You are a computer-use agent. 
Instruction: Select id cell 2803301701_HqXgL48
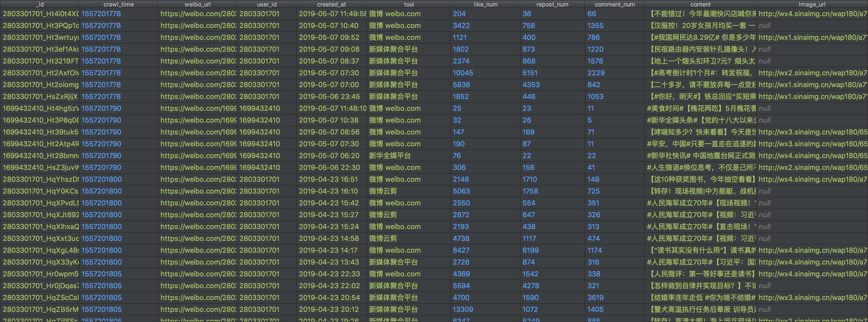pyautogui.click(x=39, y=250)
